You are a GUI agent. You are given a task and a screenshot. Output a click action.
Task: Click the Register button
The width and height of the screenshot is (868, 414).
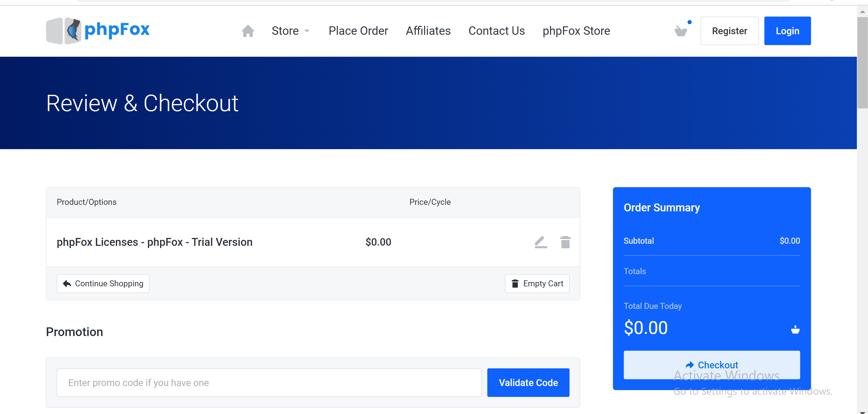730,31
